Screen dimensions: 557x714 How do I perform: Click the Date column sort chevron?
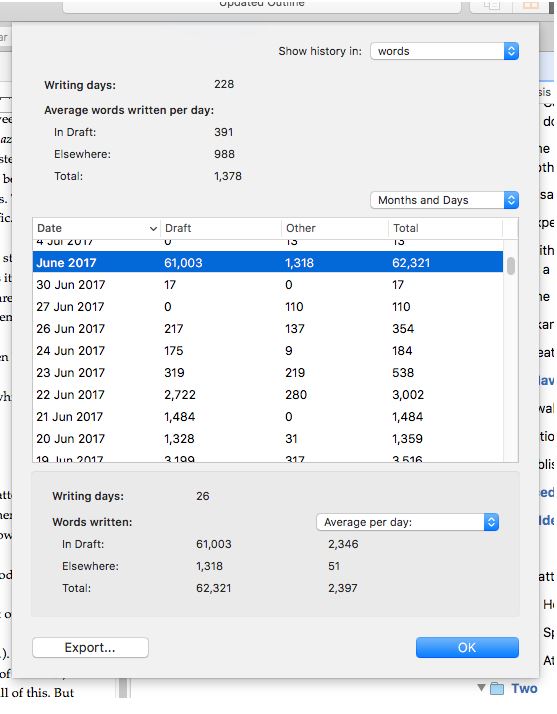click(153, 229)
